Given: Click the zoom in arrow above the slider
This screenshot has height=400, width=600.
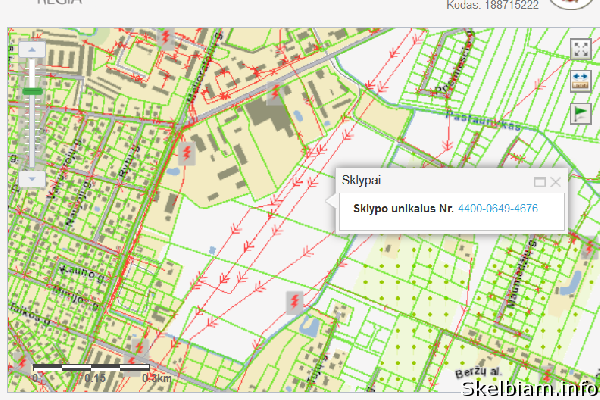Looking at the screenshot, I should pyautogui.click(x=32, y=50).
